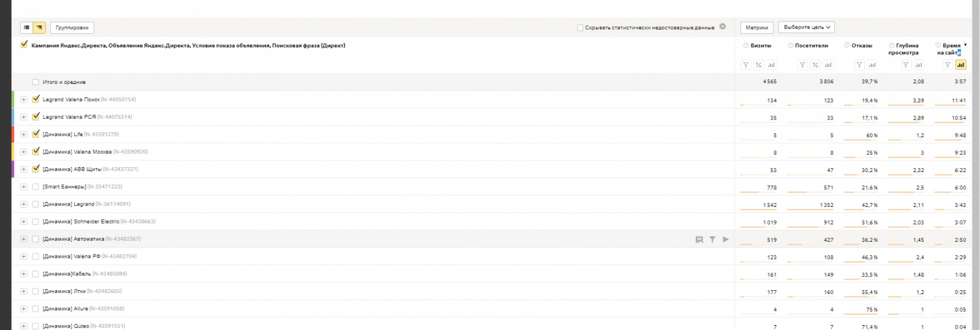The image size is (980, 330).
Task: Uncheck Legrand Valena РСЯ checkbox
Action: click(36, 116)
